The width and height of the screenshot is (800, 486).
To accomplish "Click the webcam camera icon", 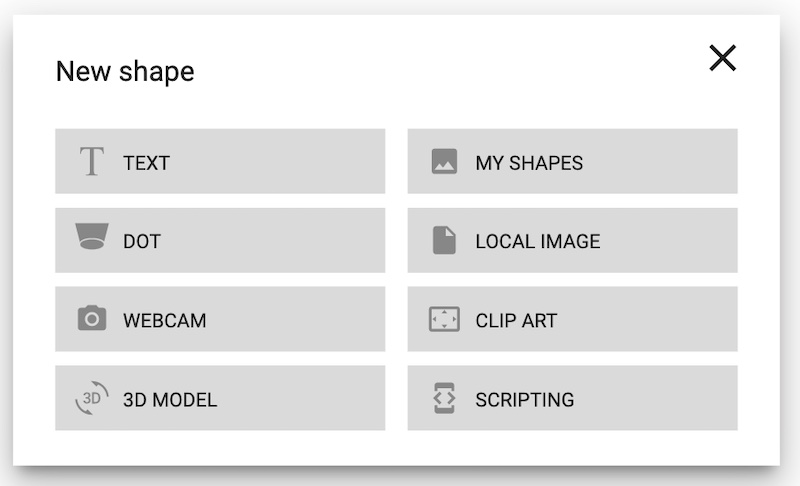I will 92,318.
